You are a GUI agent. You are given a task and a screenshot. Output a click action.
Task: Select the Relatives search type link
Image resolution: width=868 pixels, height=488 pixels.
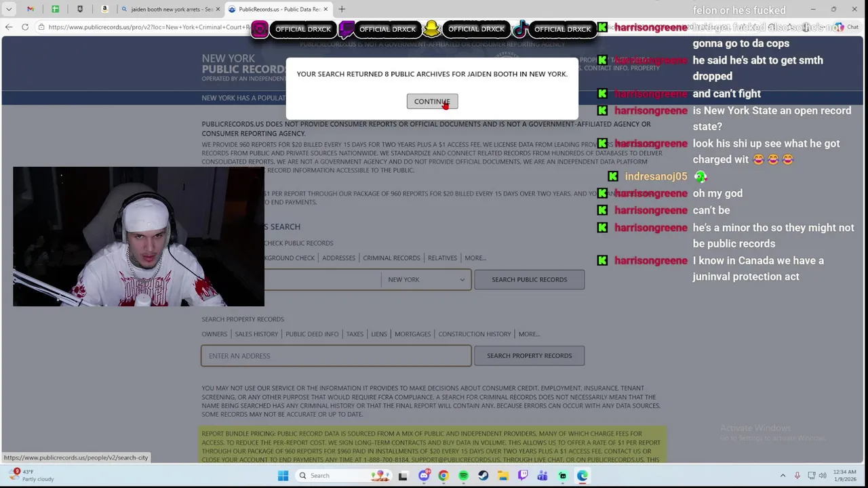point(442,258)
